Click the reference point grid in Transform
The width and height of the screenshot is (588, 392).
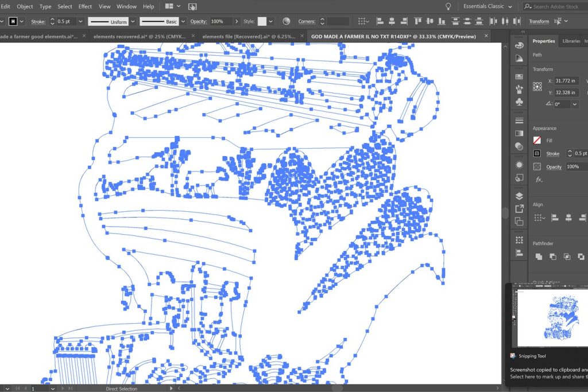tap(537, 87)
